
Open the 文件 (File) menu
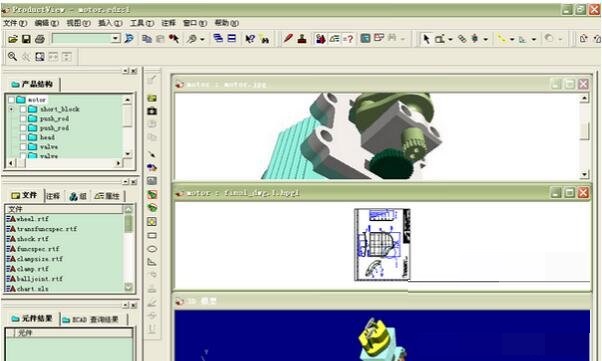(15, 23)
